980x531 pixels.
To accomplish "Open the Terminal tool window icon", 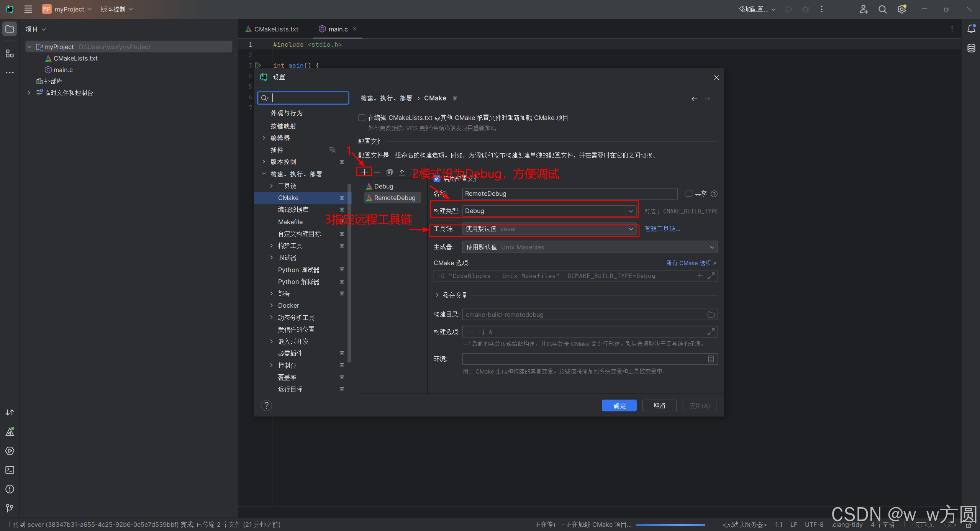I will [x=10, y=470].
